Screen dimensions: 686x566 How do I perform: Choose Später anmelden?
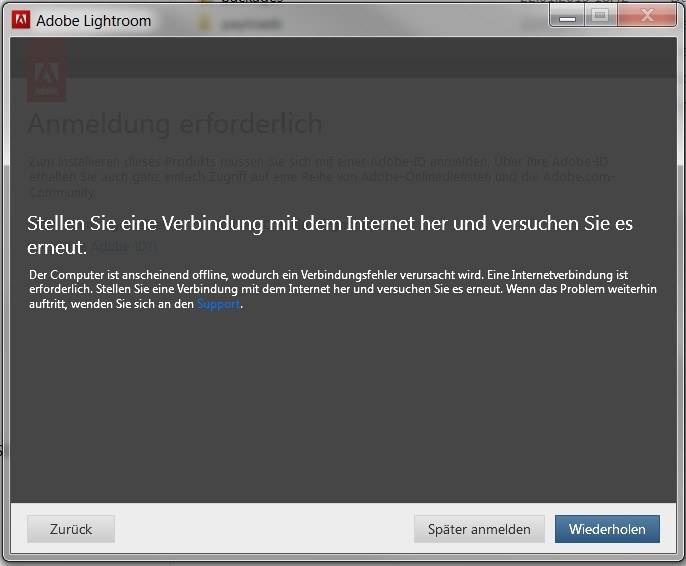pyautogui.click(x=479, y=529)
